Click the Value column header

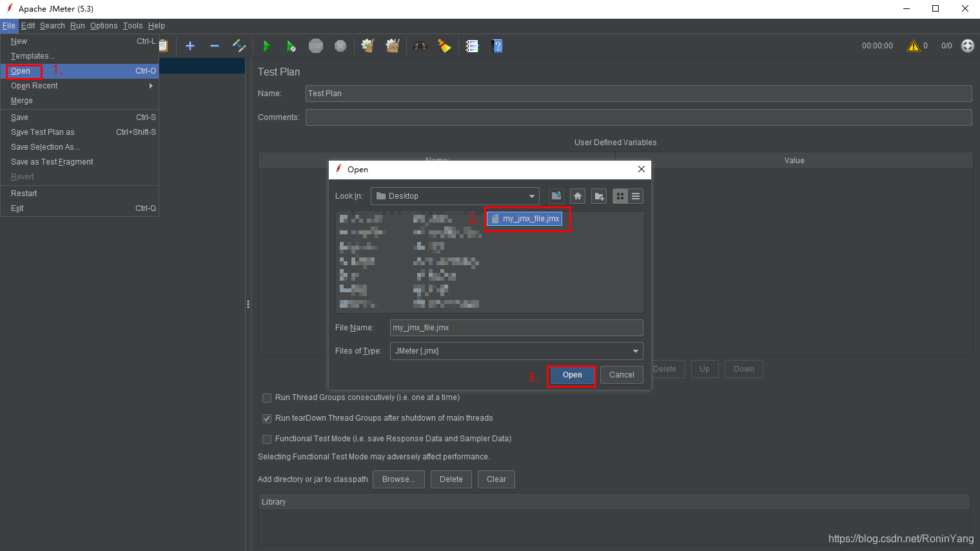pyautogui.click(x=794, y=161)
